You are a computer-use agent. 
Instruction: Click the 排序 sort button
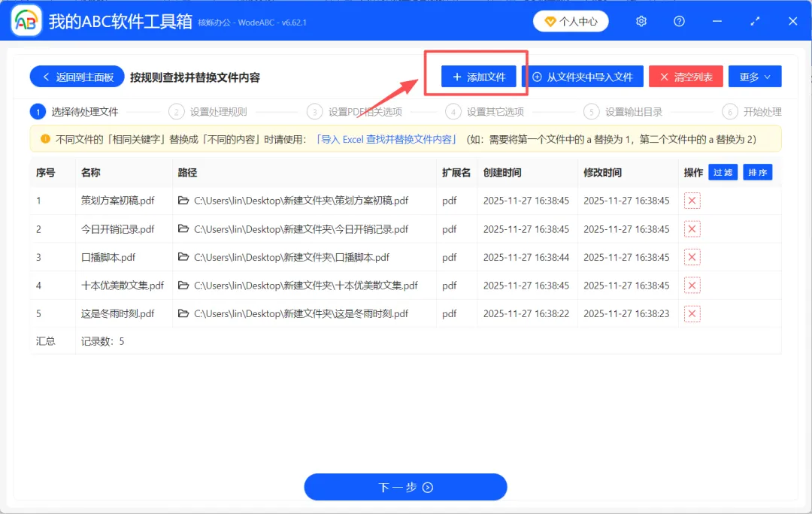[x=758, y=172]
